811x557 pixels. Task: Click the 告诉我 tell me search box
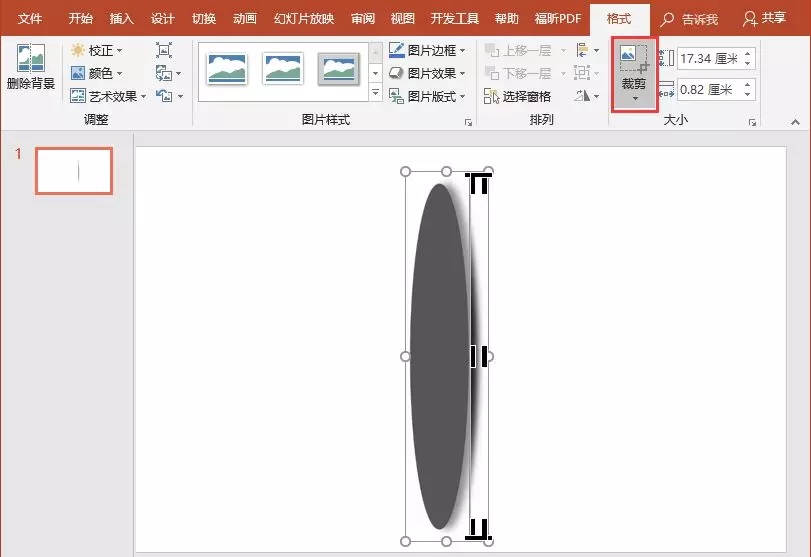(689, 19)
